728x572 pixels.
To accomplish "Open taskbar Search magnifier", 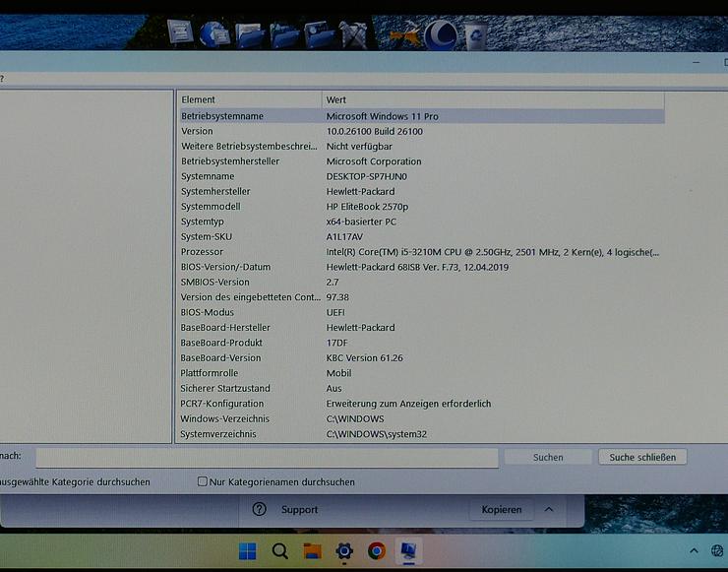I will pos(280,551).
